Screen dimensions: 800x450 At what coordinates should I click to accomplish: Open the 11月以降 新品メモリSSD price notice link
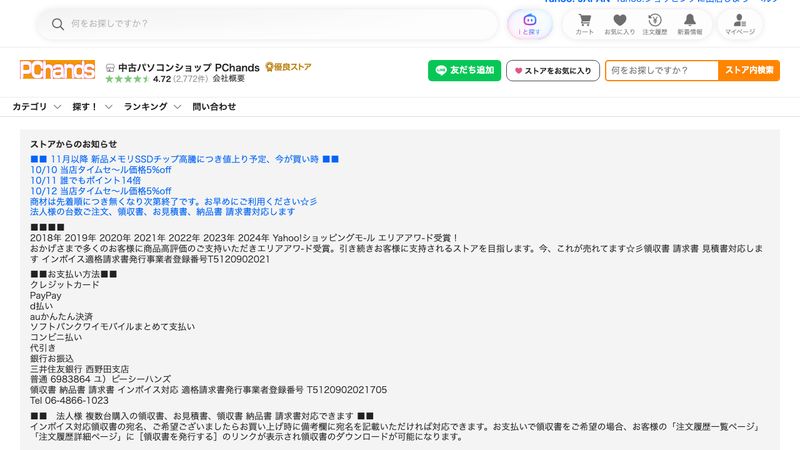click(x=185, y=159)
